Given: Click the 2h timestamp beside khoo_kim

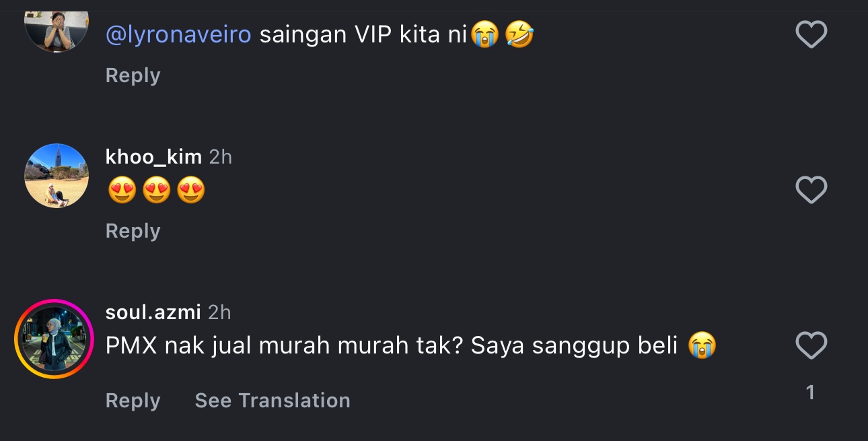Looking at the screenshot, I should point(221,157).
